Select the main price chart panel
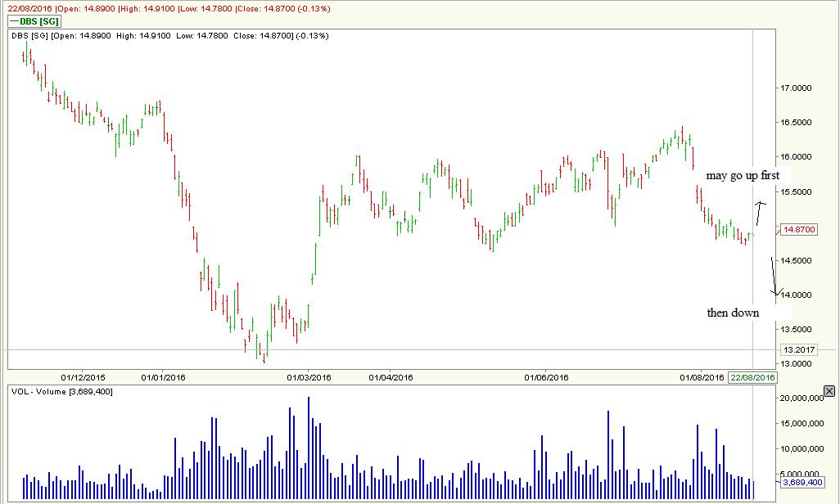Screen dimensions: 840x504 409,205
